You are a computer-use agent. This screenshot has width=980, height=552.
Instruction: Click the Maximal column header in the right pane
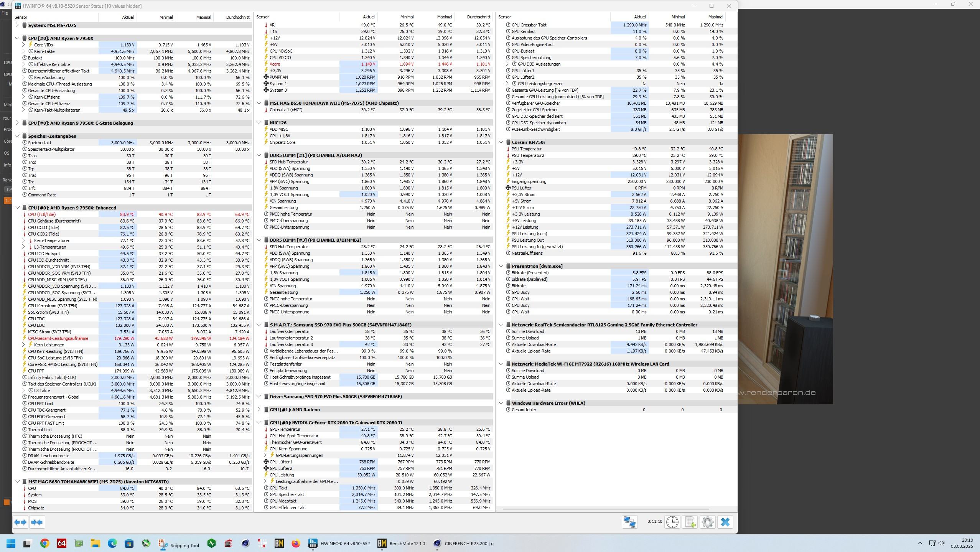tap(715, 17)
